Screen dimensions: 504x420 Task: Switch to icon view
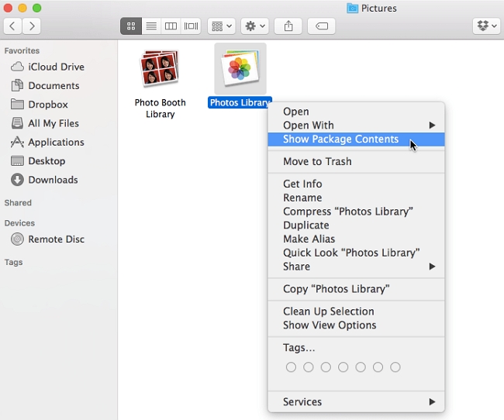[131, 26]
